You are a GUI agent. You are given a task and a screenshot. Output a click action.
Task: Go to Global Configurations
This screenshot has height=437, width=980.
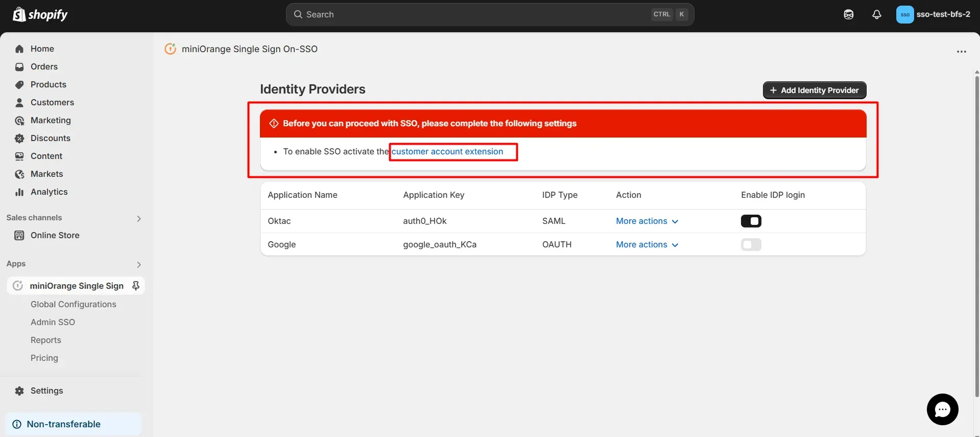(x=74, y=304)
